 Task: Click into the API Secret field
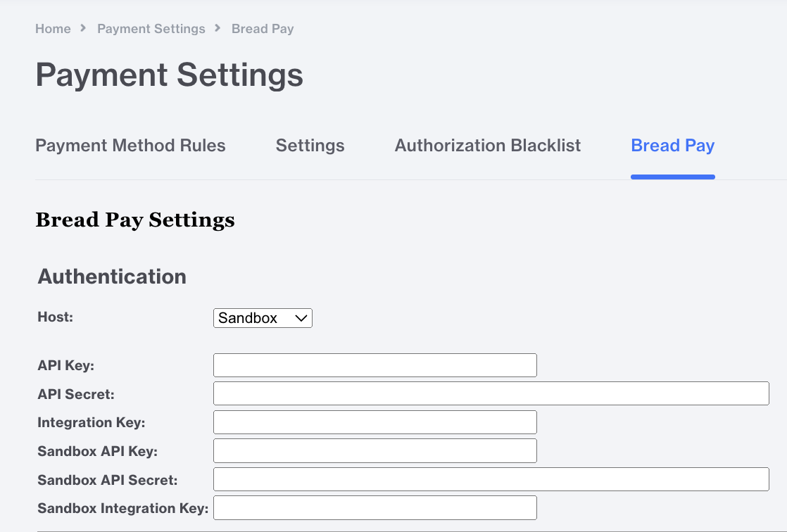[x=491, y=393]
